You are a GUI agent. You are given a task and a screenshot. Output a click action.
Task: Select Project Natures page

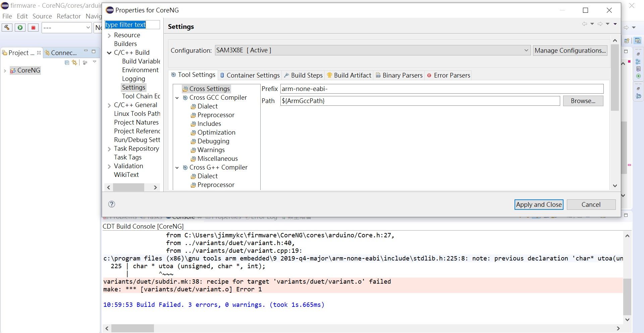(x=136, y=122)
